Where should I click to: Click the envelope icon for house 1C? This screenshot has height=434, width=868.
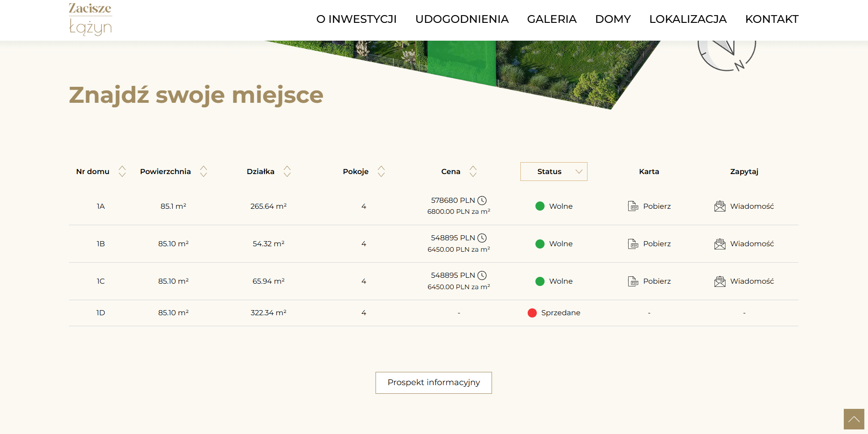click(x=720, y=281)
